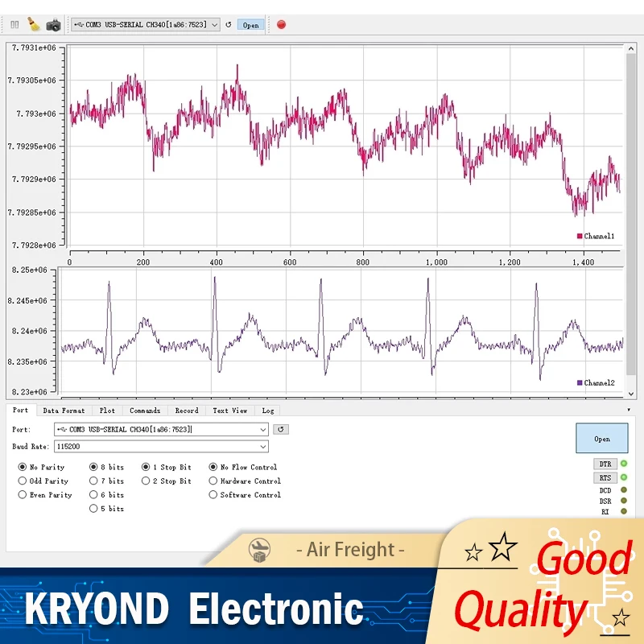Switch to the Commands tab
The height and width of the screenshot is (644, 644).
[145, 411]
